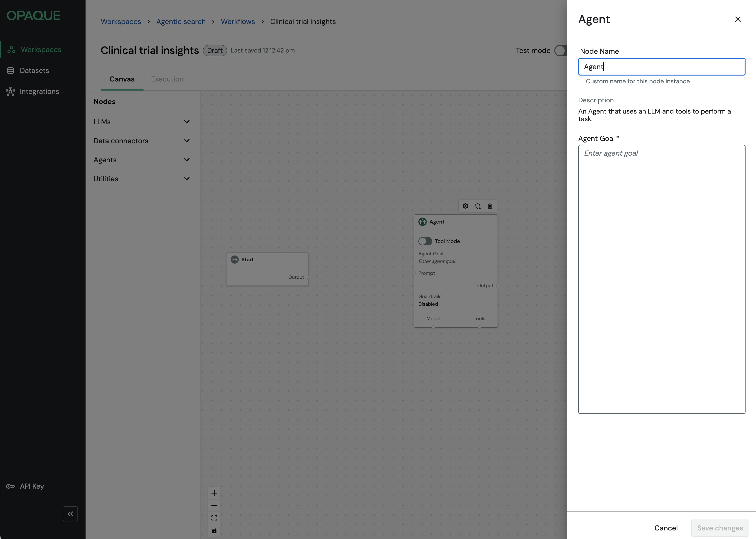Click the Cancel button in the Agent panel

[666, 528]
